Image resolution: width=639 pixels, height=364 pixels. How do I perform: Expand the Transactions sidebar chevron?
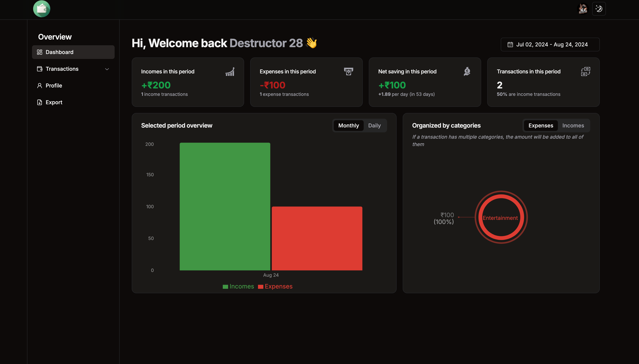[107, 69]
